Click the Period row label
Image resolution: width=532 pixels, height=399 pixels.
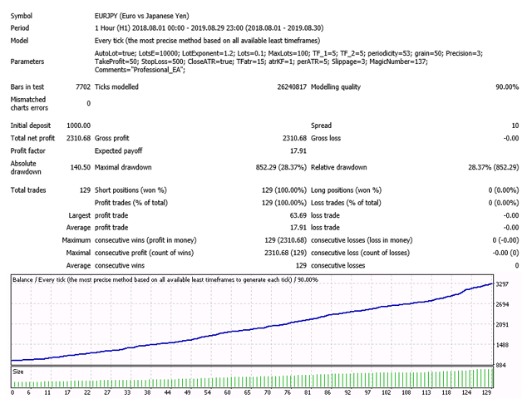coord(20,28)
